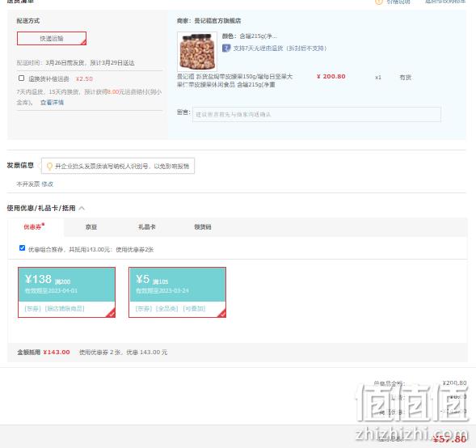Click the checkmark corner on ¥5 coupon
476x448 pixels.
click(222, 314)
